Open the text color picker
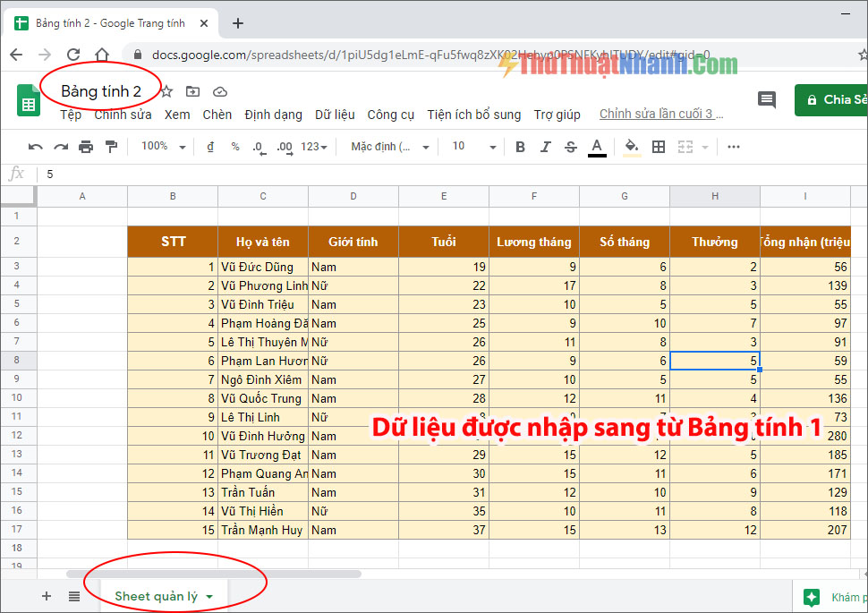Image resolution: width=868 pixels, height=613 pixels. [x=597, y=148]
